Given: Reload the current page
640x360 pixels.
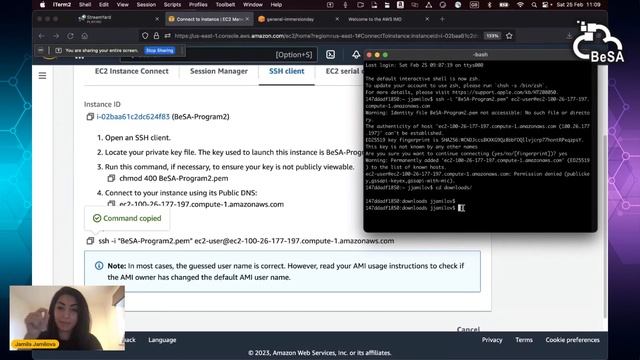Looking at the screenshot, I should click(70, 36).
